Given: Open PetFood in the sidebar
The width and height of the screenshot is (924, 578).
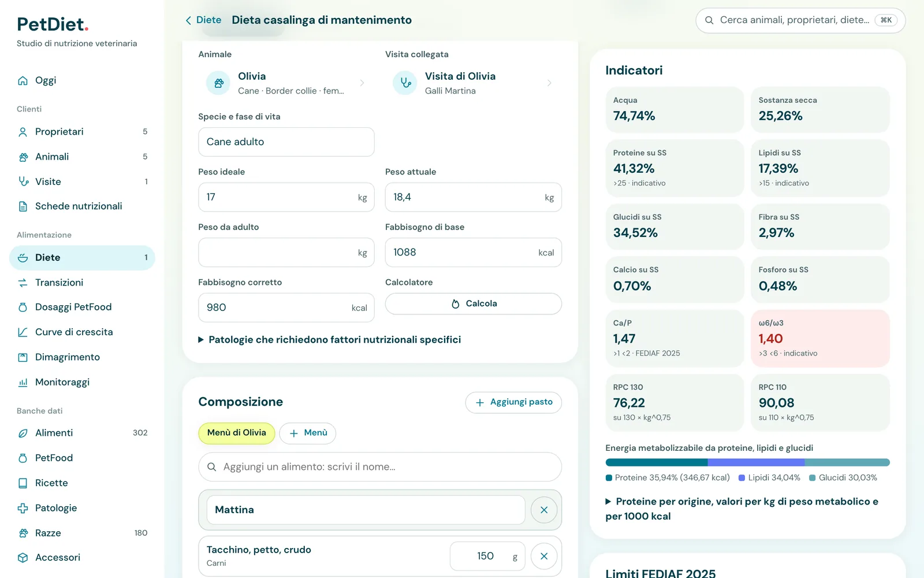Looking at the screenshot, I should coord(82,458).
